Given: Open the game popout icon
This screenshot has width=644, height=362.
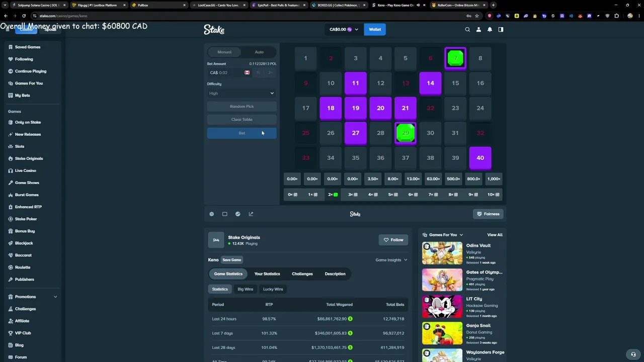Looking at the screenshot, I should [251, 214].
